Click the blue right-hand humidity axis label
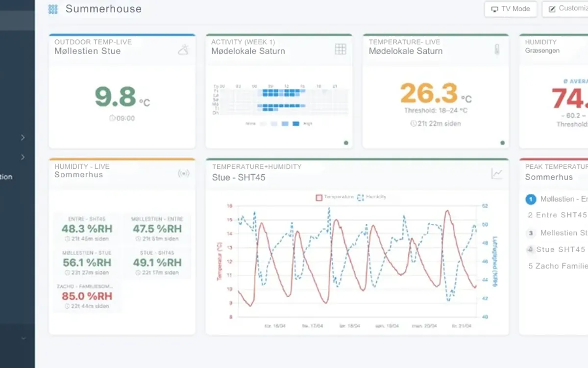The image size is (588, 368). click(495, 261)
